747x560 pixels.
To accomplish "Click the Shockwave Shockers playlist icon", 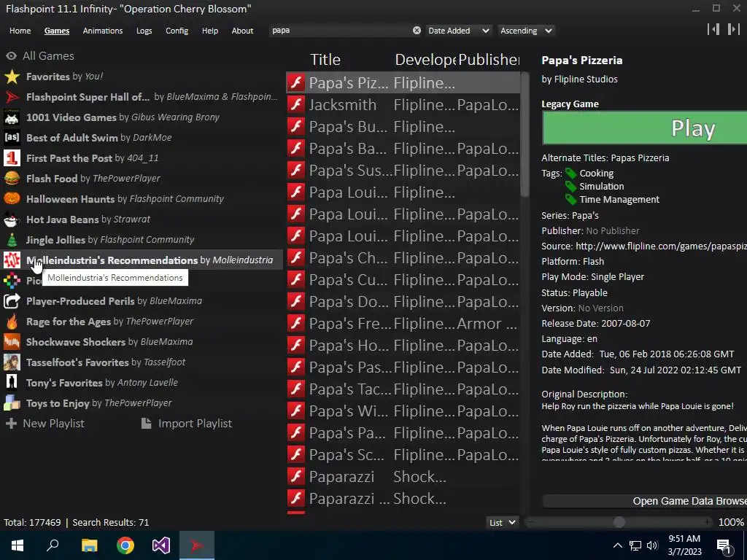I will pos(12,342).
